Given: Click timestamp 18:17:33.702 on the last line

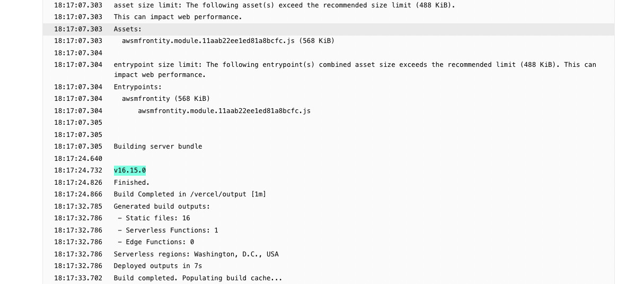Looking at the screenshot, I should [78, 278].
